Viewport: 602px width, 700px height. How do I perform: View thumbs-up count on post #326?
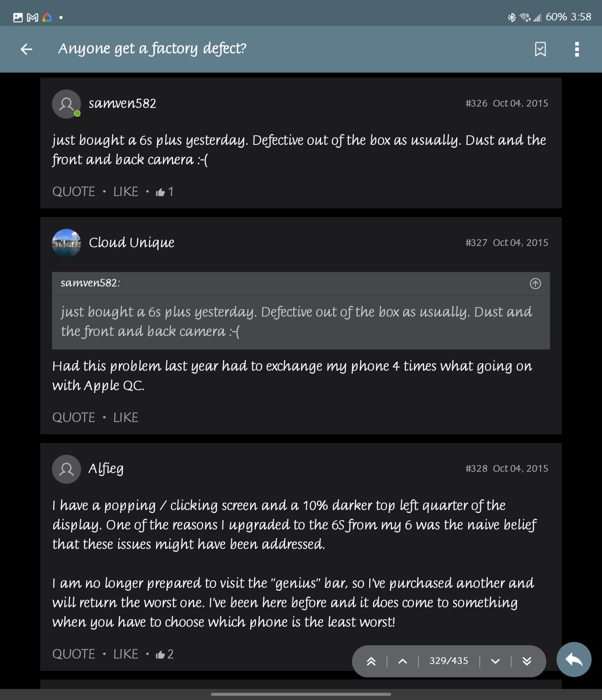point(165,192)
